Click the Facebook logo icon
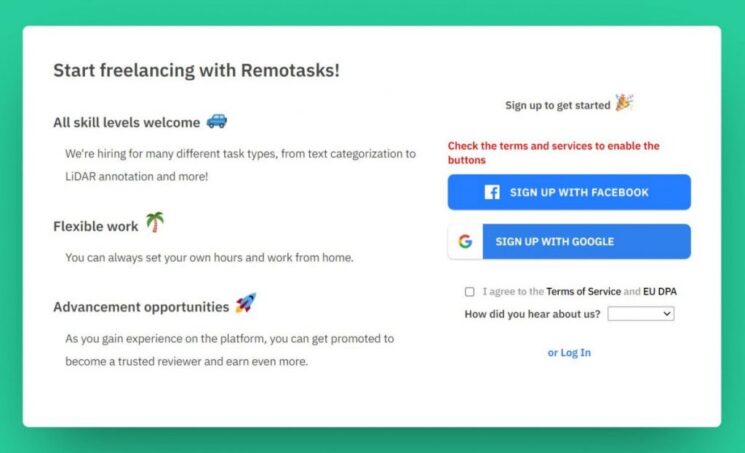The height and width of the screenshot is (453, 745). pos(492,192)
